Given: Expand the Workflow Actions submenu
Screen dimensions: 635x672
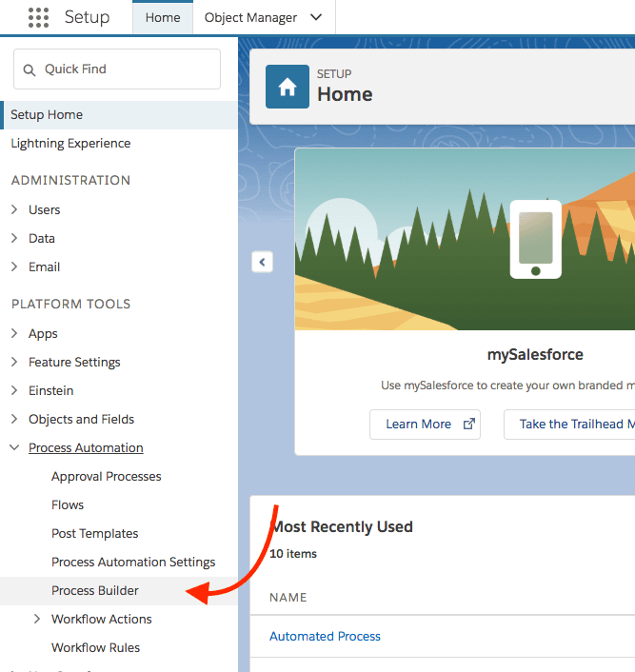Looking at the screenshot, I should click(x=37, y=619).
